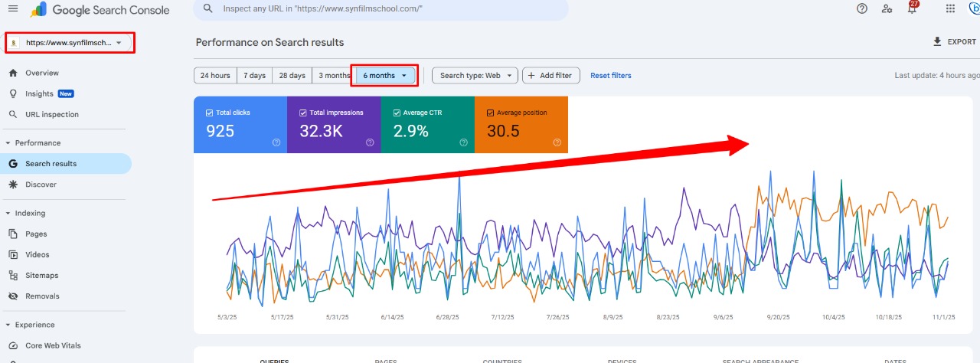Screen dimensions: 980x363
Task: Click the help icon on Total clicks card
Action: coord(276,142)
